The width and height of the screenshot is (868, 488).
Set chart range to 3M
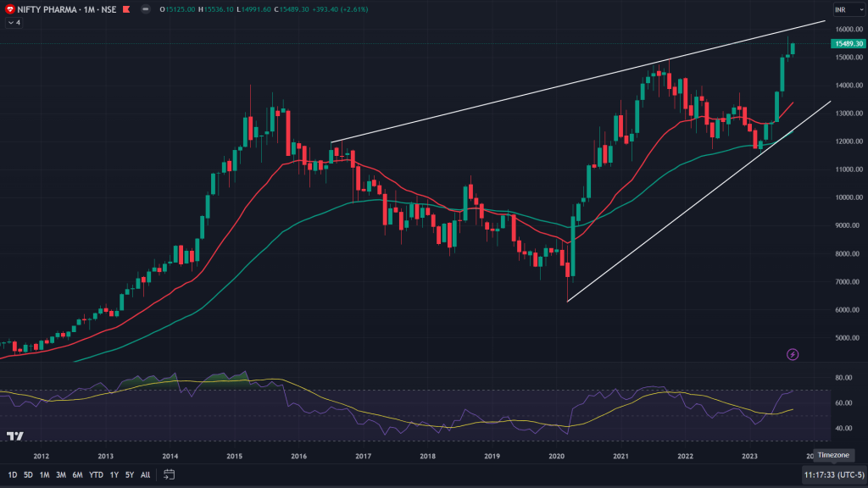coord(61,474)
